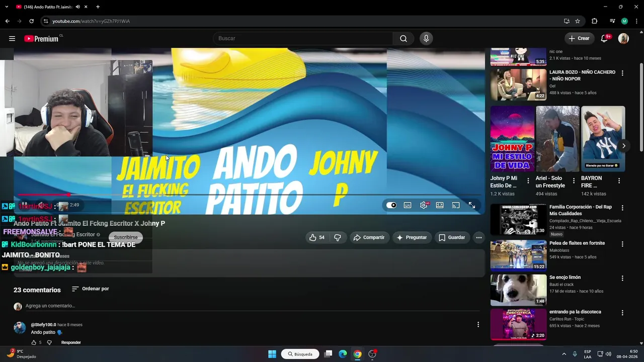644x362 pixels.
Task: Open the Se enojo limón thumbnail
Action: tap(518, 290)
